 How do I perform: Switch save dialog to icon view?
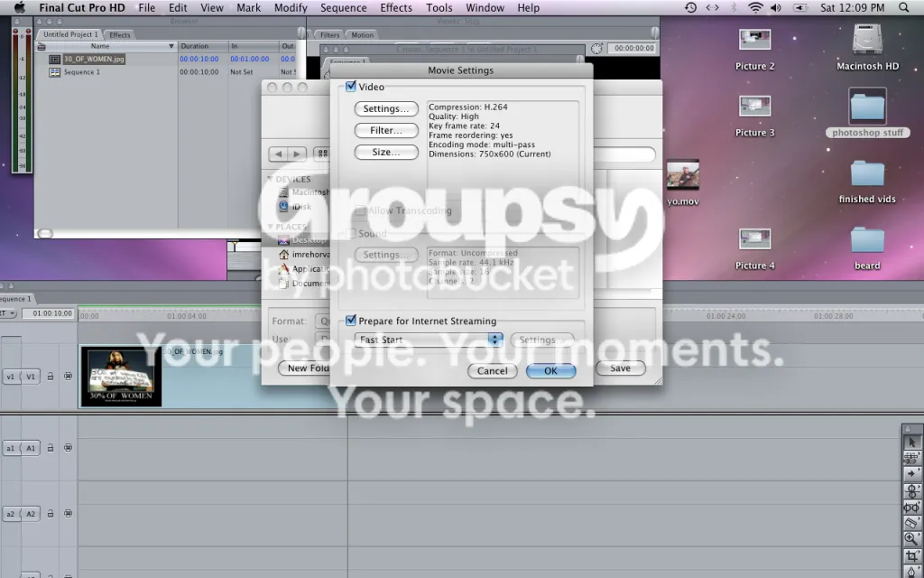322,154
